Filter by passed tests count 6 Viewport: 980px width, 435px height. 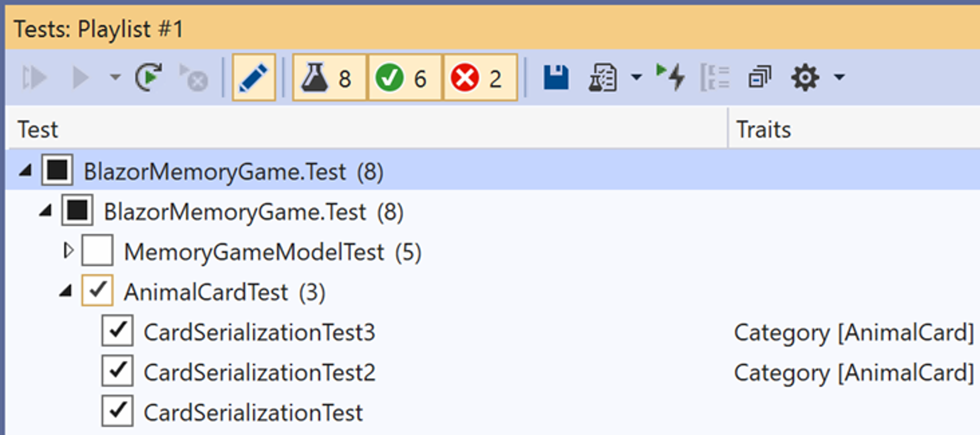pos(405,77)
